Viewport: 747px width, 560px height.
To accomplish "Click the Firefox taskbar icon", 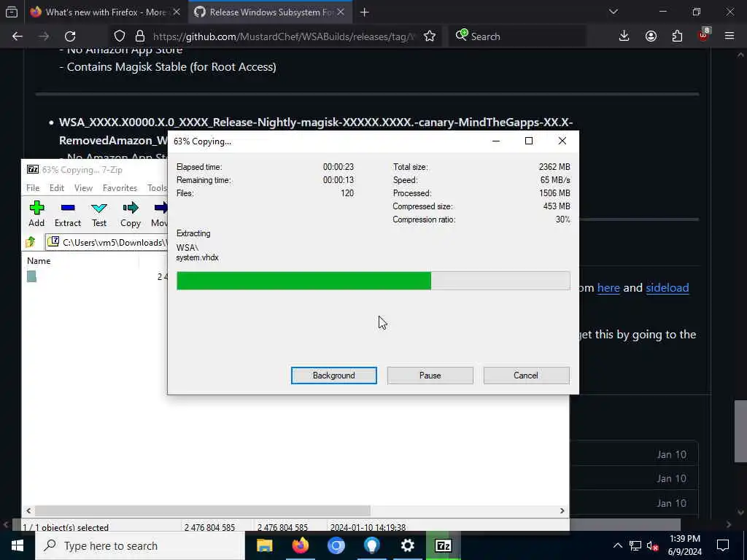I will [300, 545].
